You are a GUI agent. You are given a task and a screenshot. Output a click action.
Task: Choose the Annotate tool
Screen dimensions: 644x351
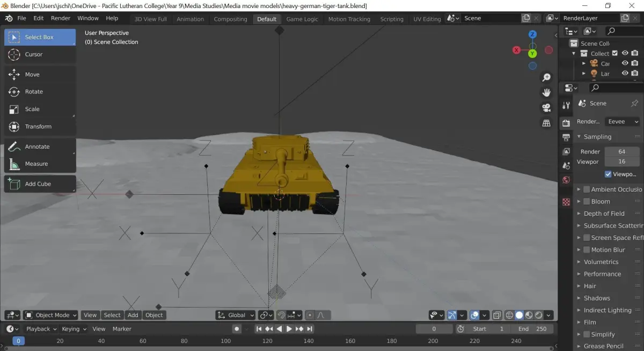click(40, 147)
